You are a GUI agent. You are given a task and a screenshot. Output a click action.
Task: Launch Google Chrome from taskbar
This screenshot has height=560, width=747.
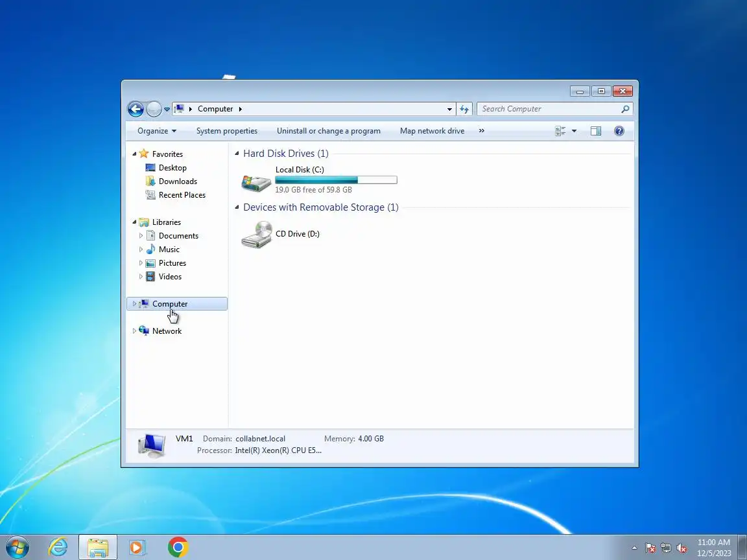point(178,547)
